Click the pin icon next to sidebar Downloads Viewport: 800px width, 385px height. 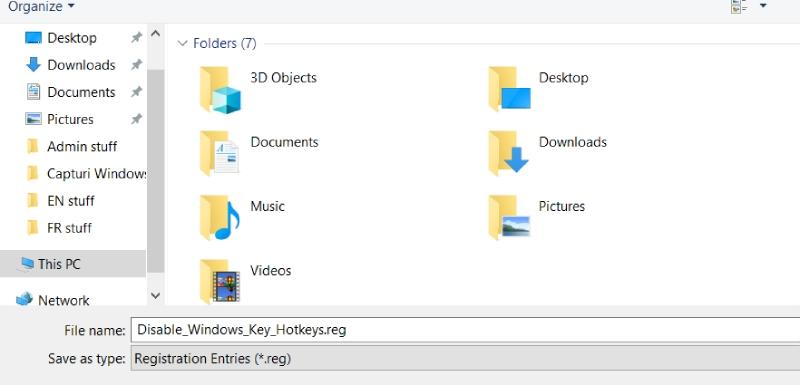point(136,65)
